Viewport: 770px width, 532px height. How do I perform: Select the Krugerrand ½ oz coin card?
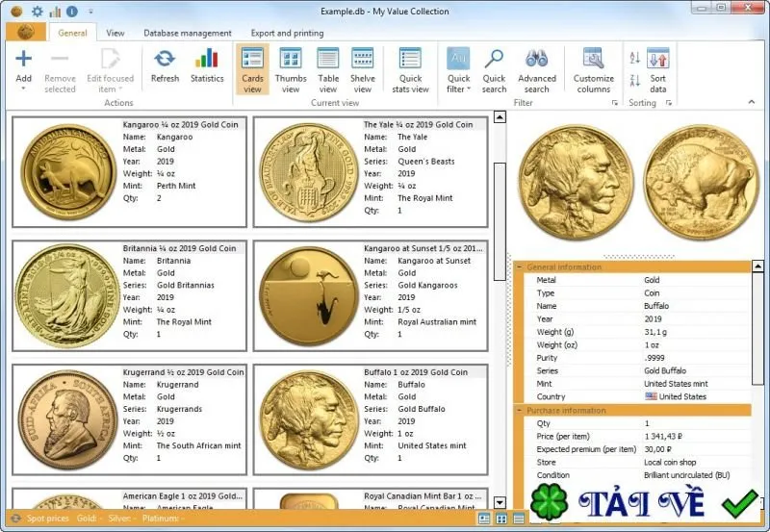tap(129, 419)
